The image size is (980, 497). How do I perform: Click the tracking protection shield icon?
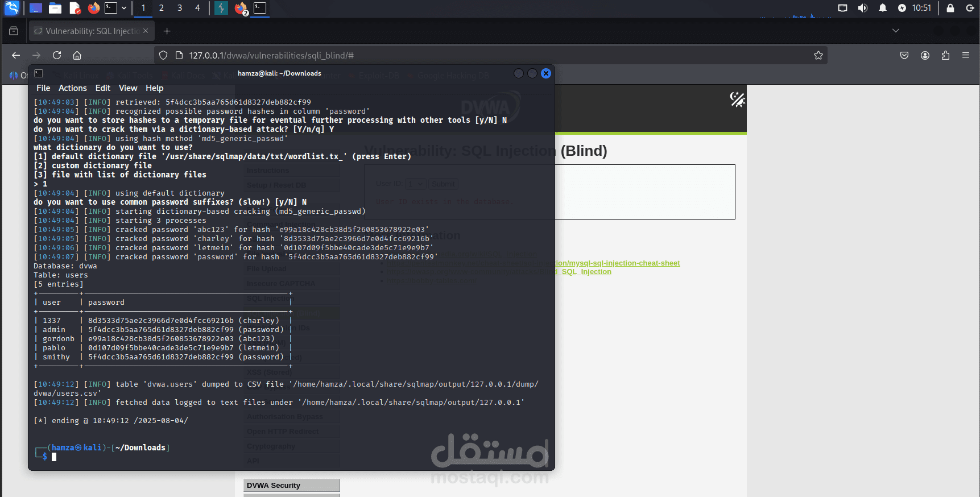163,55
